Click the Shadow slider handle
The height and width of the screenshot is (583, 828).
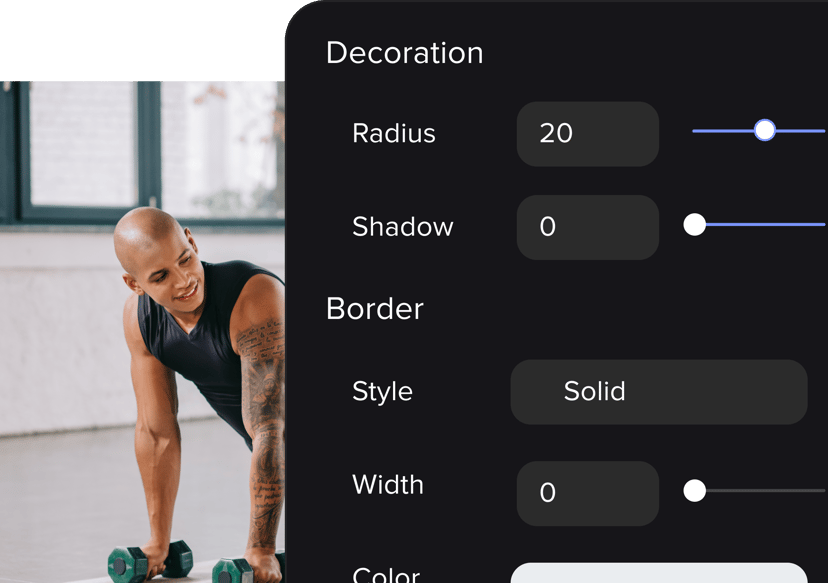(x=694, y=224)
